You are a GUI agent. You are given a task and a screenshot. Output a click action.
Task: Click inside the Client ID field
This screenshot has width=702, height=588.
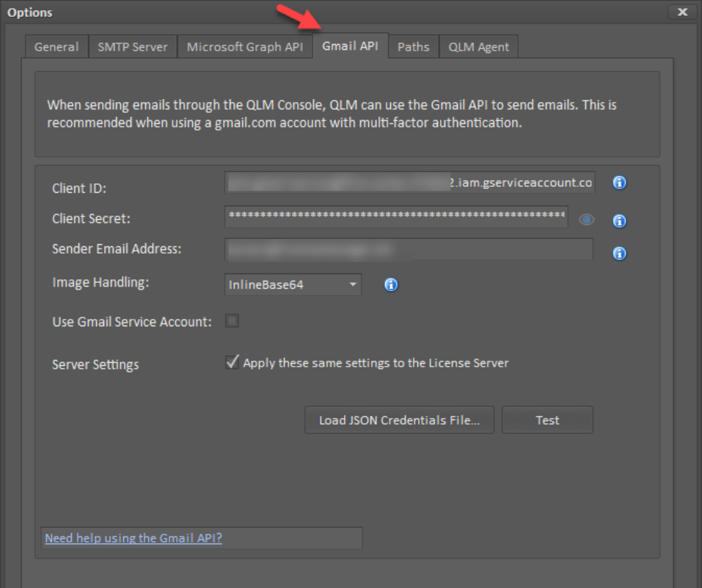click(x=409, y=183)
